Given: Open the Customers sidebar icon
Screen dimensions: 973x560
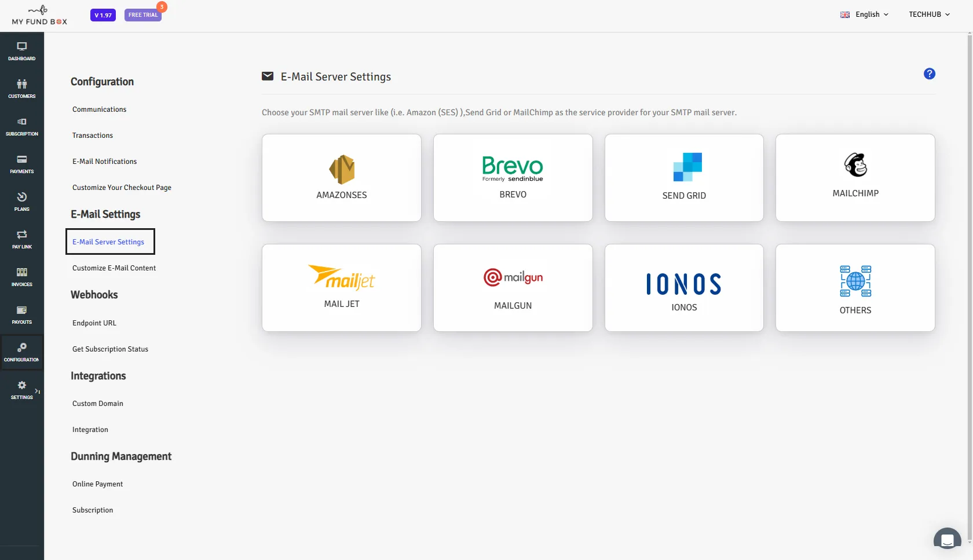Looking at the screenshot, I should click(x=21, y=89).
